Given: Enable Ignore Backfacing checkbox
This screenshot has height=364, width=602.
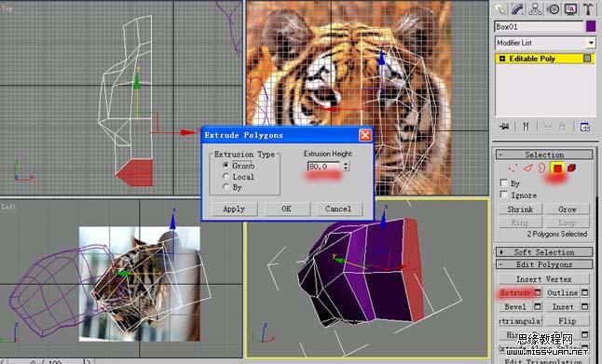Looking at the screenshot, I should pos(503,195).
